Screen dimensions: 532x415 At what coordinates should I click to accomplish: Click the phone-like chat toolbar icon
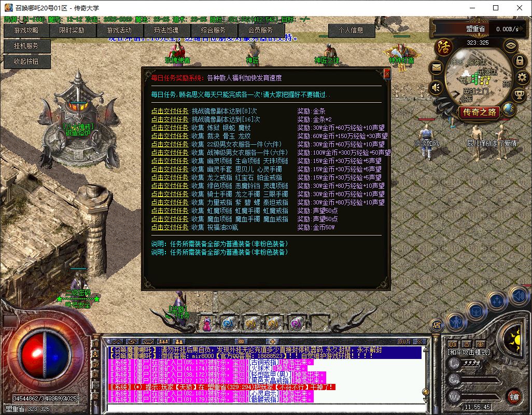pos(148,342)
